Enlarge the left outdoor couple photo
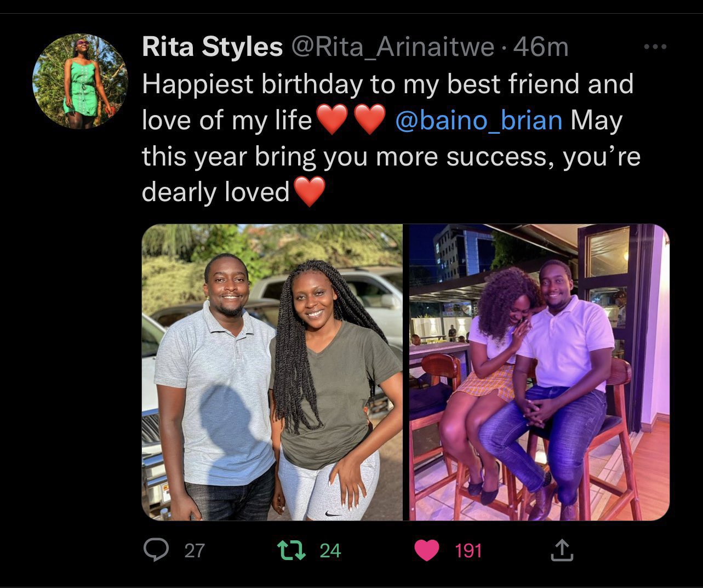The image size is (703, 588). (x=272, y=372)
